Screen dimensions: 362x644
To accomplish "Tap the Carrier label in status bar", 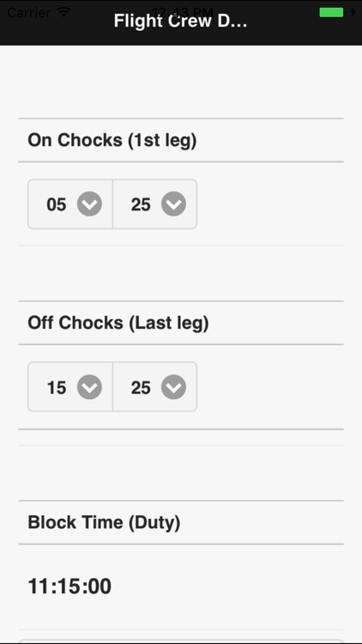I will [30, 12].
